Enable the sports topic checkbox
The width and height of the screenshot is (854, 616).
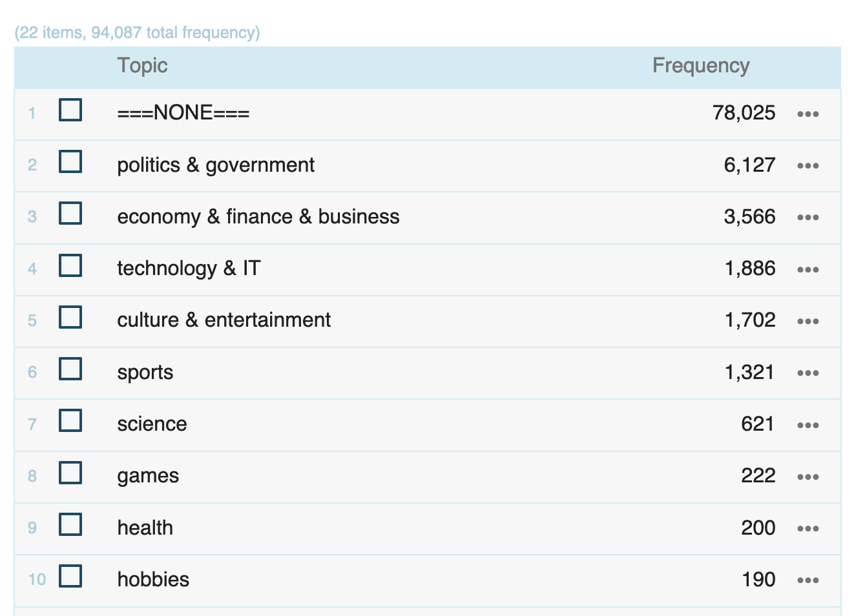[x=70, y=369]
